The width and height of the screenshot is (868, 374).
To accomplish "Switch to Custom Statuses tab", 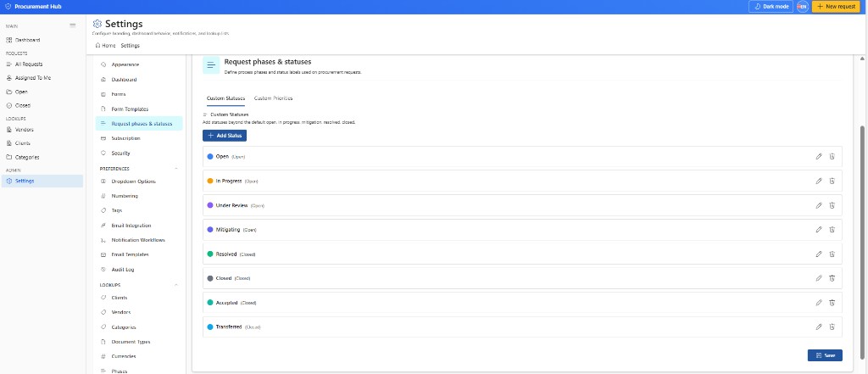I will click(225, 98).
